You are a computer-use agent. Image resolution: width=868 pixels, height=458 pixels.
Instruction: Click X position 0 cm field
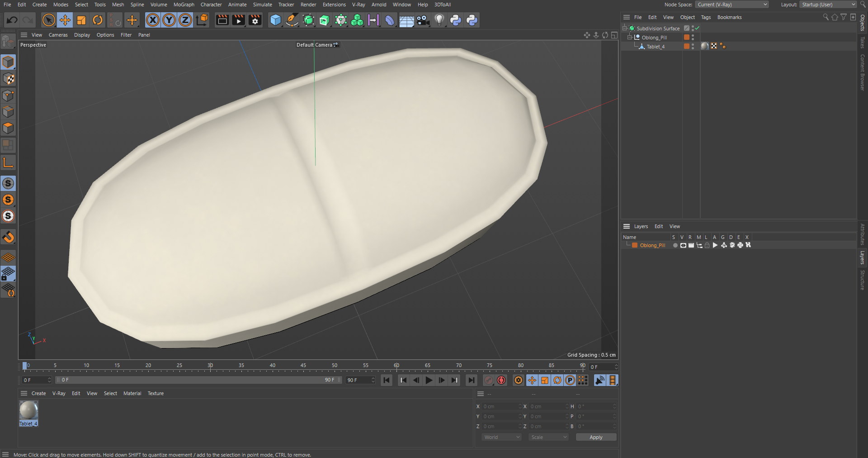coord(501,406)
